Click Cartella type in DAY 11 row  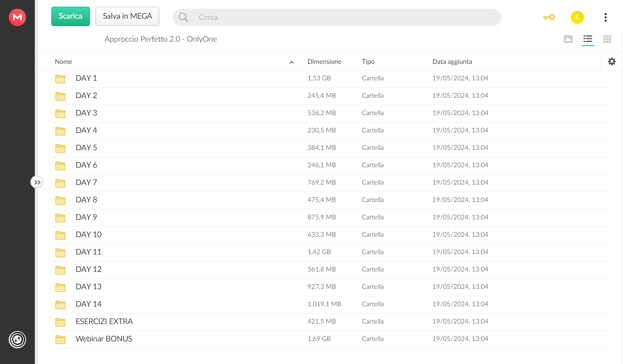coord(373,252)
